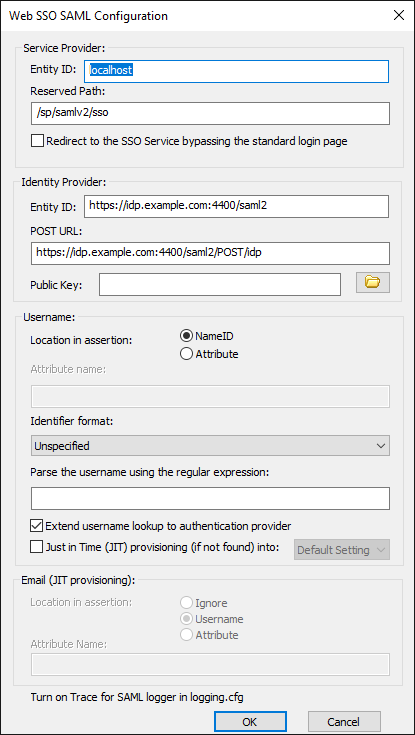Close the Web SSO SAML Configuration dialog

click(399, 15)
